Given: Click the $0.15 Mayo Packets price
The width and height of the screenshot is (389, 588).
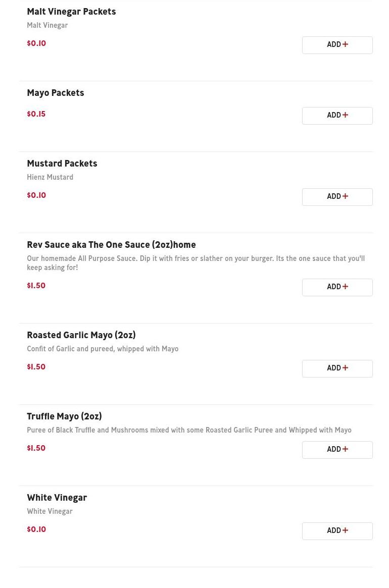Looking at the screenshot, I should (x=36, y=115).
